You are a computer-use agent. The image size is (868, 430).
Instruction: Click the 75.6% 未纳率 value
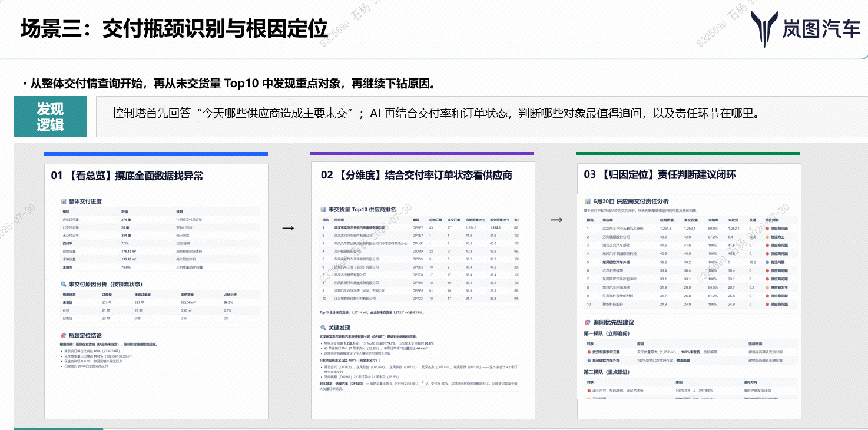point(127,266)
